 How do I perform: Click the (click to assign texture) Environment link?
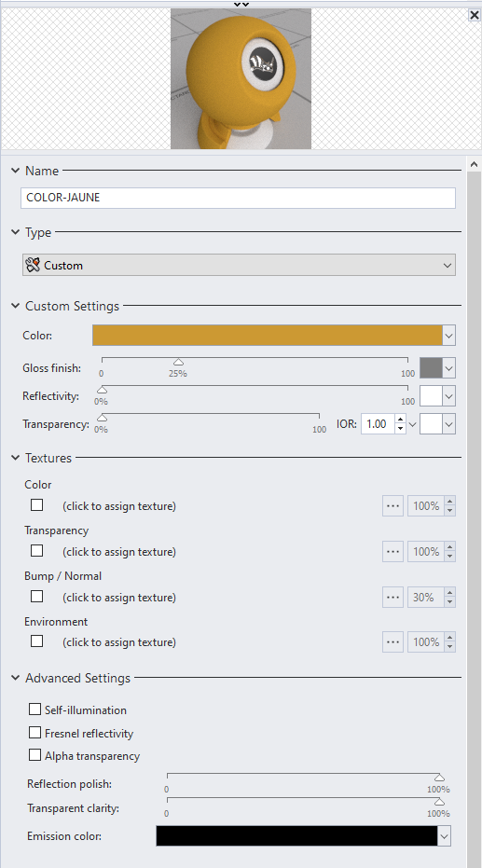(x=119, y=642)
